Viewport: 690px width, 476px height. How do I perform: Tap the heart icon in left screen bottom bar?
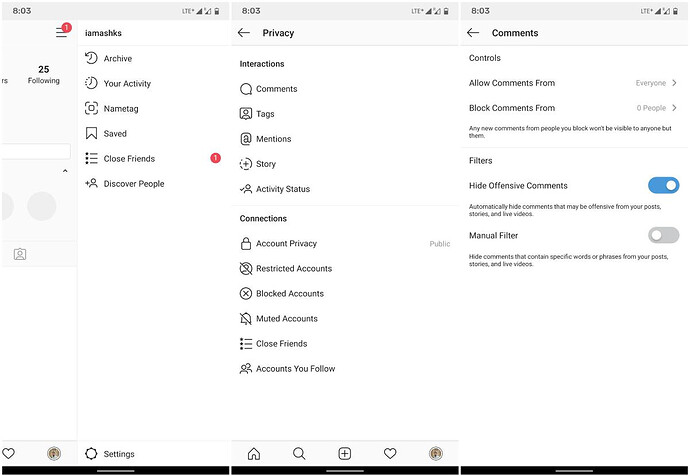point(8,454)
